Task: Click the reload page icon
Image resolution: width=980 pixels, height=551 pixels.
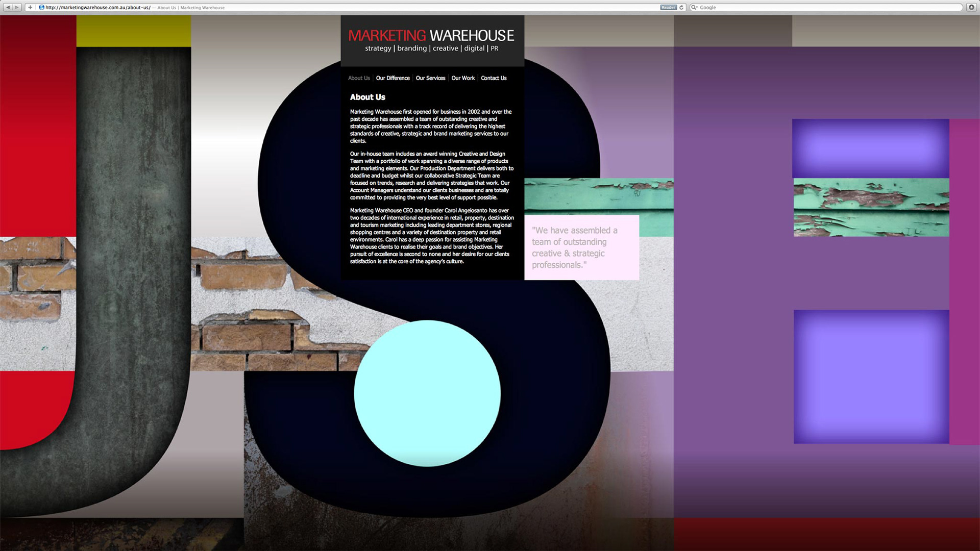Action: click(681, 7)
